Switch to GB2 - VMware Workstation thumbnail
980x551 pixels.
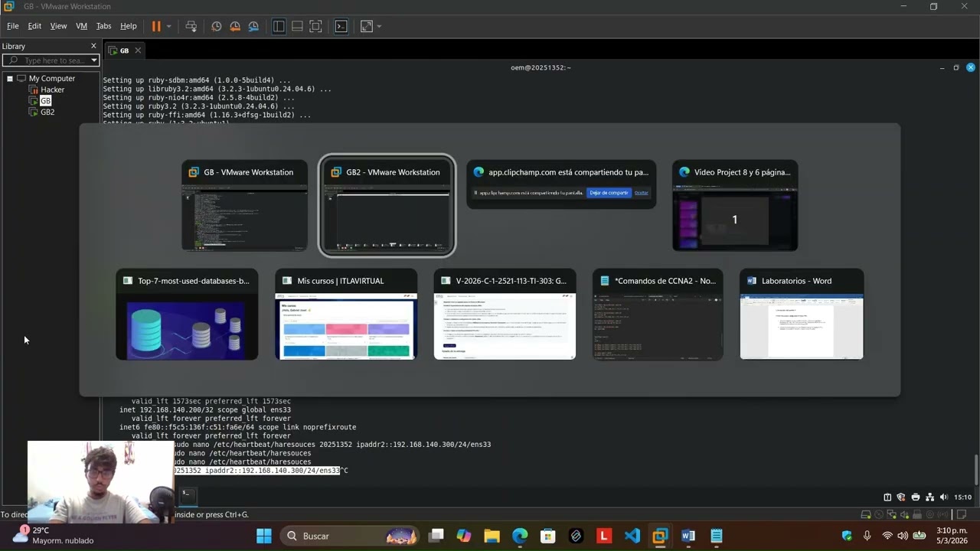click(387, 205)
